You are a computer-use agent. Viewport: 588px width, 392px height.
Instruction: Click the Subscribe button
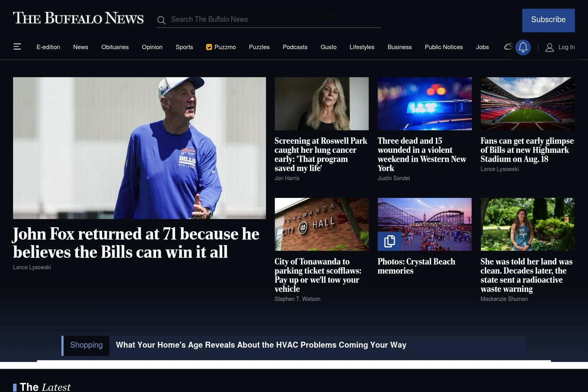tap(548, 20)
